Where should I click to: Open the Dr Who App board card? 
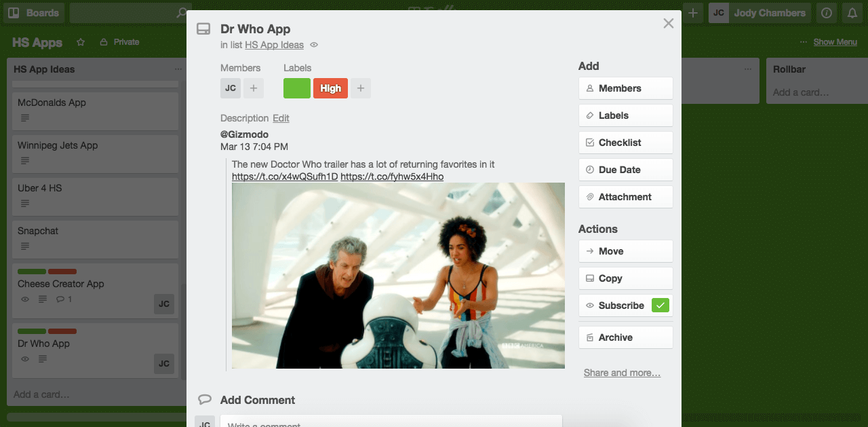pyautogui.click(x=96, y=350)
